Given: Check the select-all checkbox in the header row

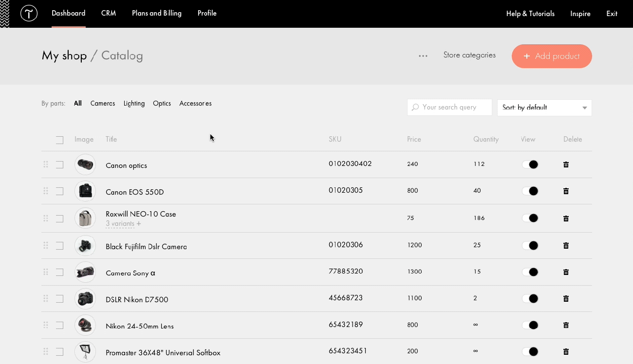Looking at the screenshot, I should click(59, 140).
